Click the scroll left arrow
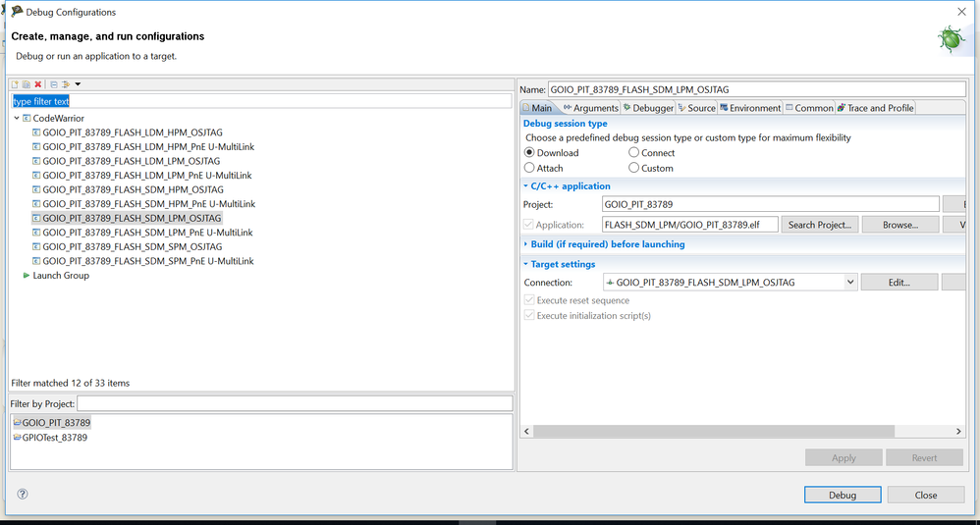This screenshot has width=980, height=525. coord(527,432)
